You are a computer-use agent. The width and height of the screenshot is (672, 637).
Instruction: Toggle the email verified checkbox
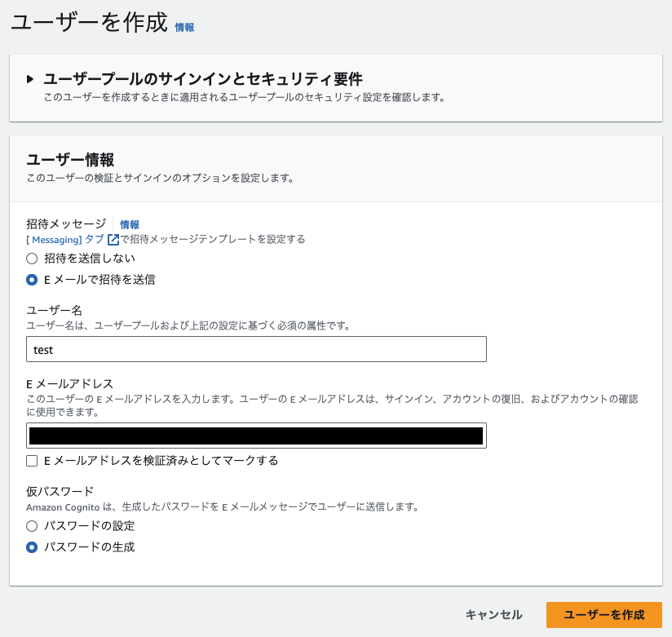click(x=31, y=461)
